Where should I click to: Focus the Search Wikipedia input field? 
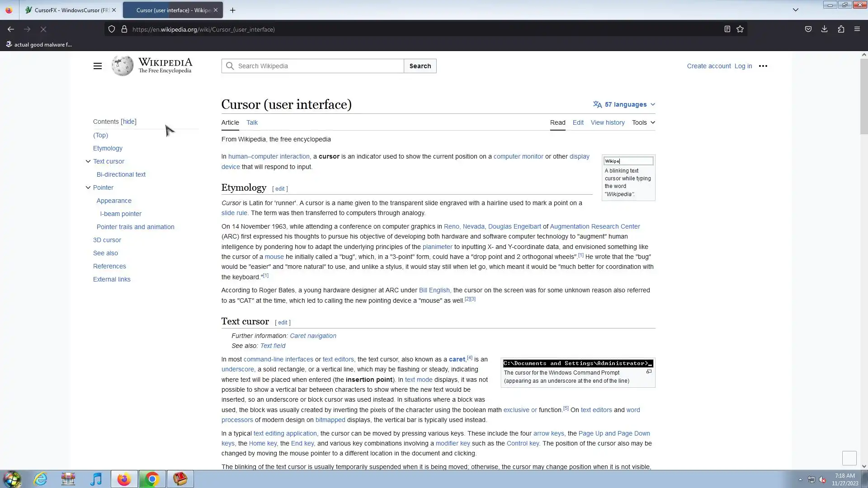pyautogui.click(x=319, y=66)
